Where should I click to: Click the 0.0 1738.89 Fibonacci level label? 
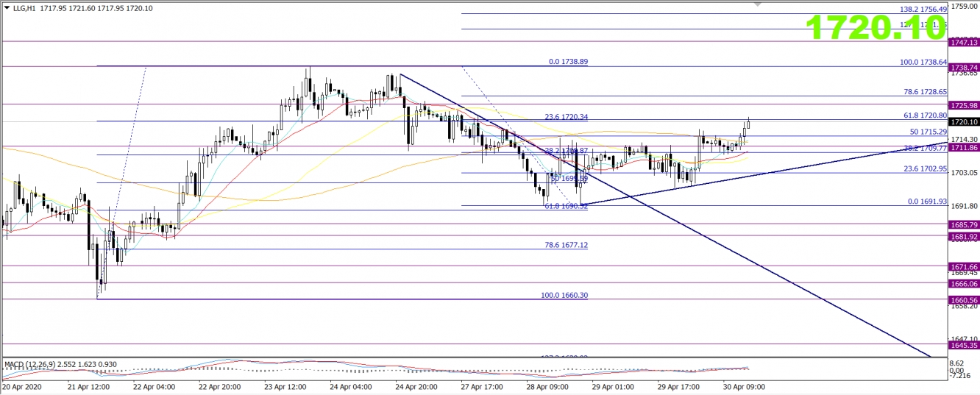point(568,62)
